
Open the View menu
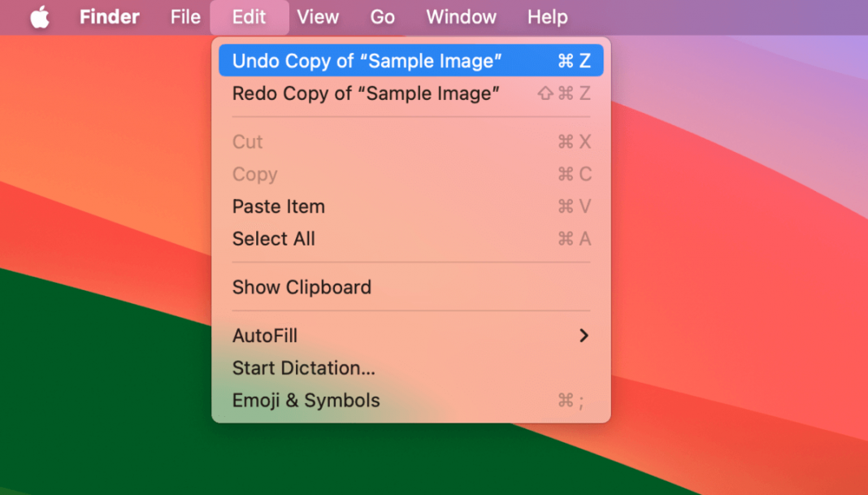tap(318, 17)
